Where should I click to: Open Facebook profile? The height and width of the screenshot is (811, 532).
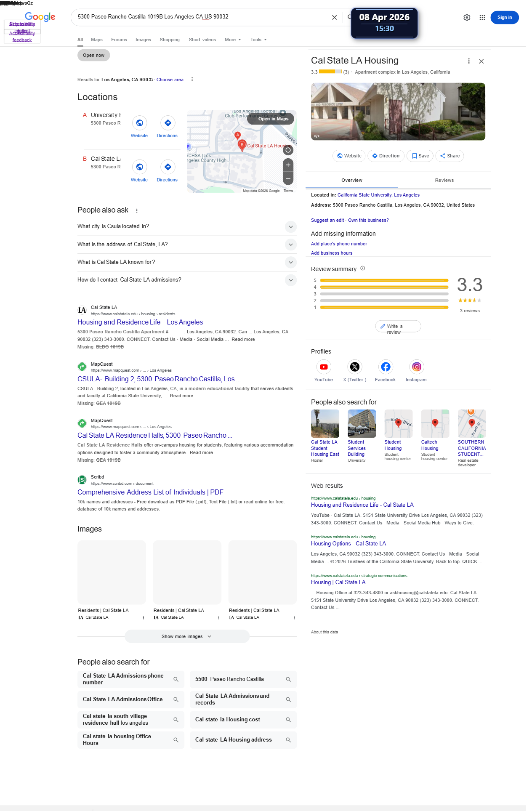pyautogui.click(x=386, y=367)
